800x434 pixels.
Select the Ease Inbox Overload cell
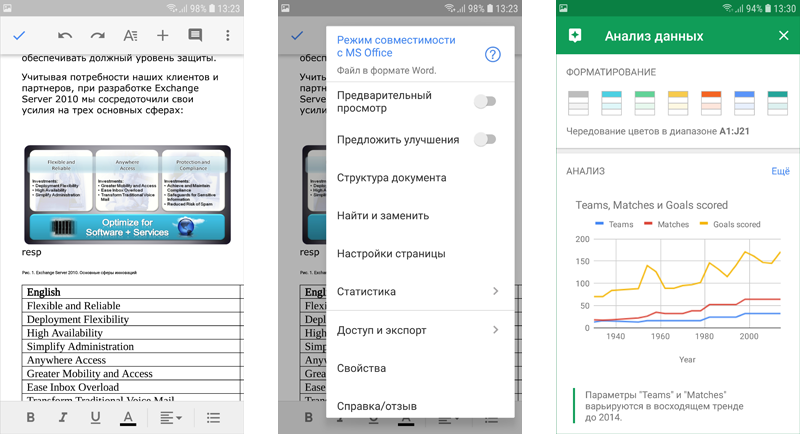[x=131, y=387]
